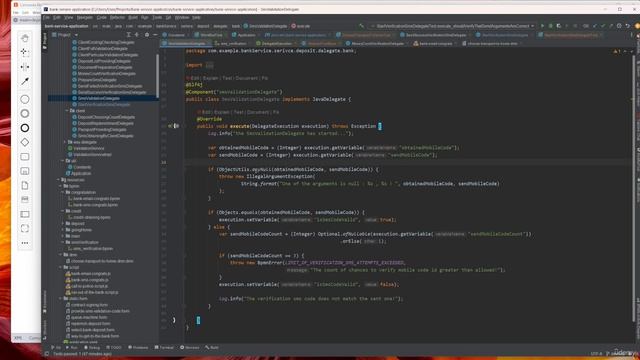The height and width of the screenshot is (360, 640).
Task: Pick the gateway diamond in Camunda palette
Action: coord(25,142)
